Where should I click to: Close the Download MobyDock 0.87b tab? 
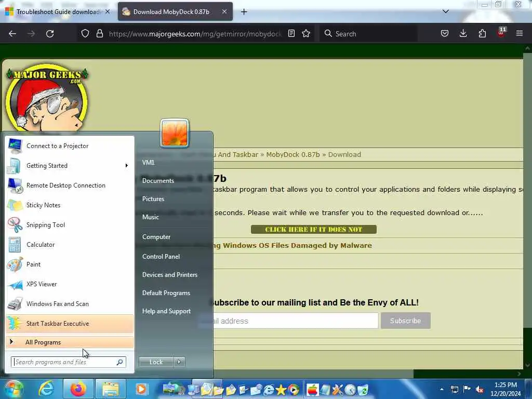point(224,11)
